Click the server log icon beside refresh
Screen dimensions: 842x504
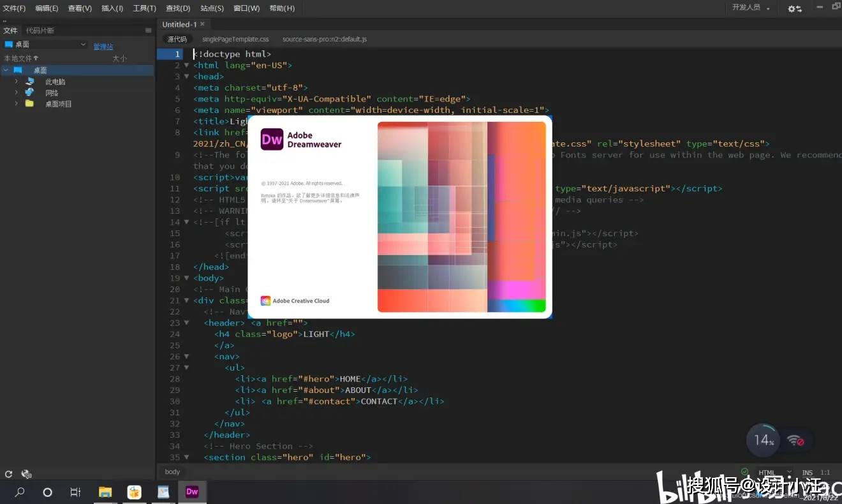point(26,474)
